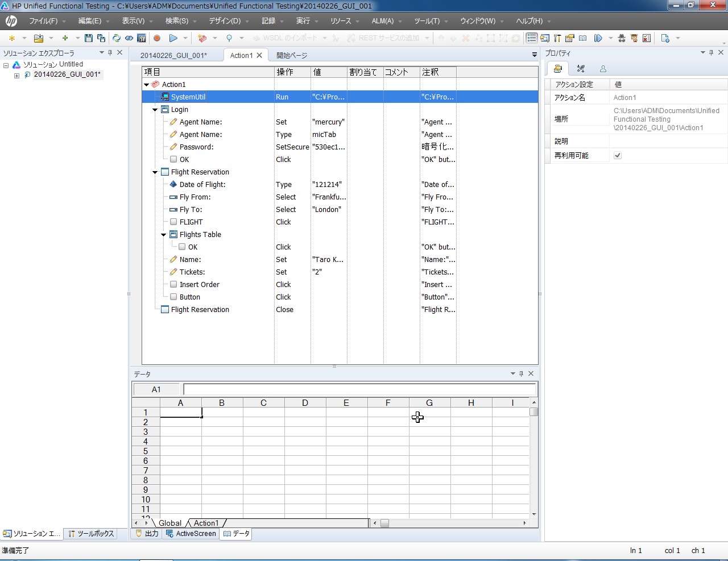Collapse the Action1 tree node

146,85
